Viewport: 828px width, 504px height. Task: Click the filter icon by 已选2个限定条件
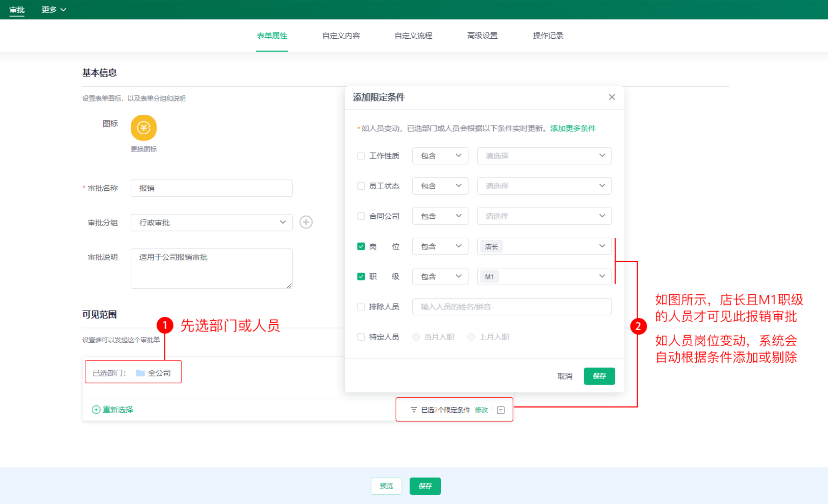[x=413, y=410]
